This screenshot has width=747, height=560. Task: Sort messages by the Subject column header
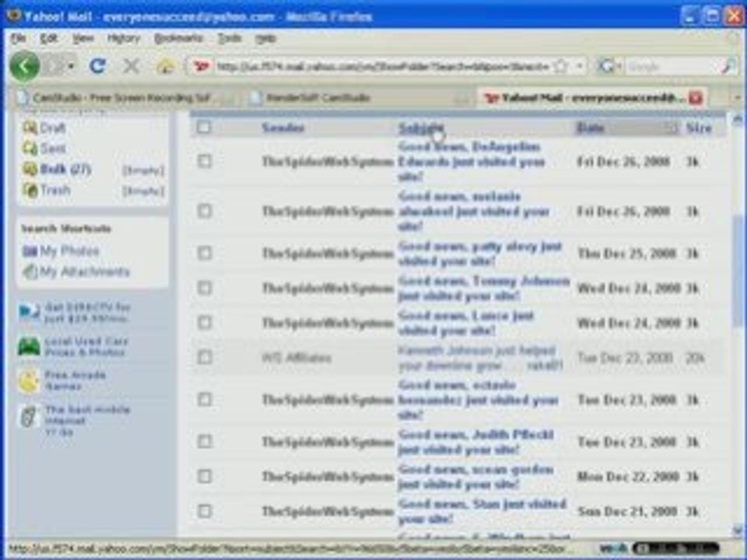click(421, 128)
